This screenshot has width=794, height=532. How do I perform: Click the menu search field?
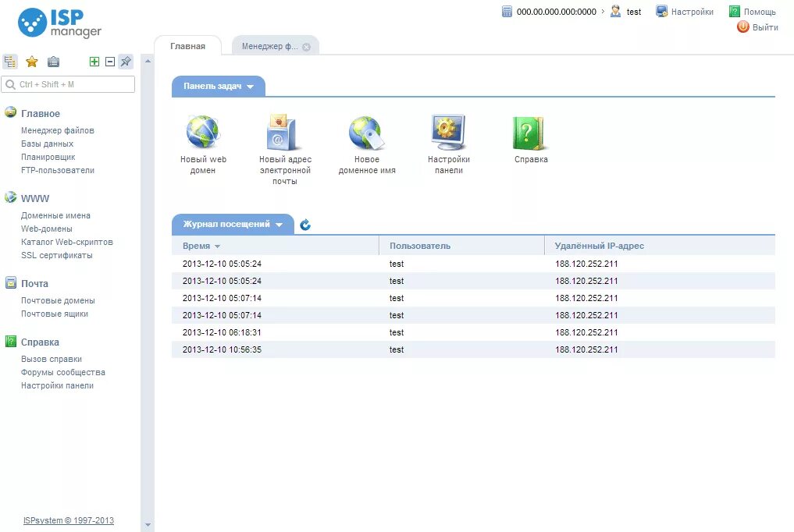(69, 84)
